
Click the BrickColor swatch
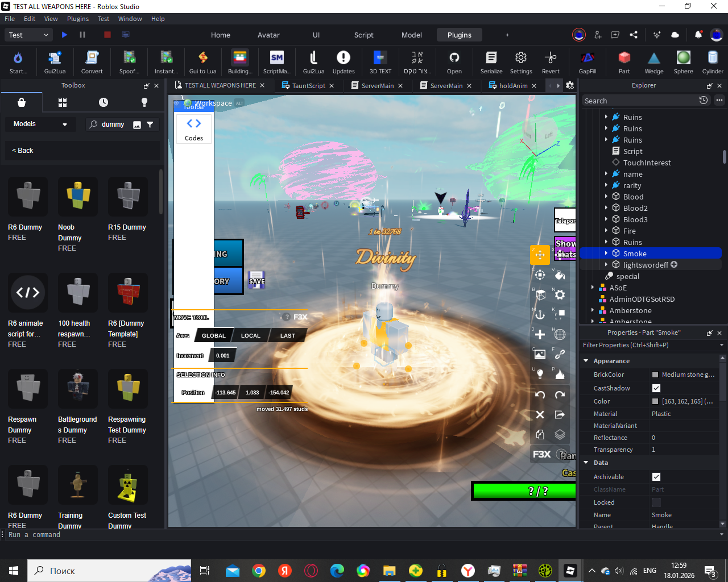(x=655, y=375)
